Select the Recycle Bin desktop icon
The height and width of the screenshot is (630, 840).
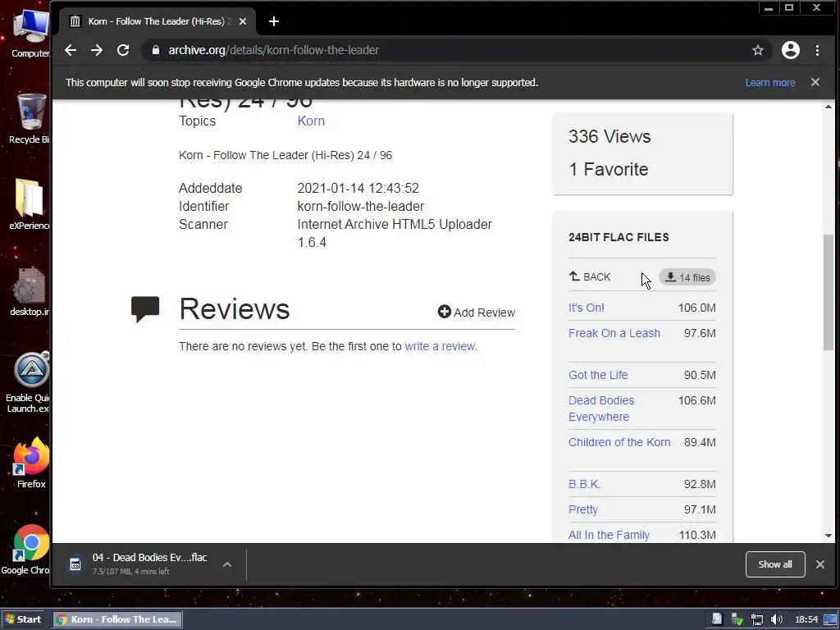coord(30,119)
